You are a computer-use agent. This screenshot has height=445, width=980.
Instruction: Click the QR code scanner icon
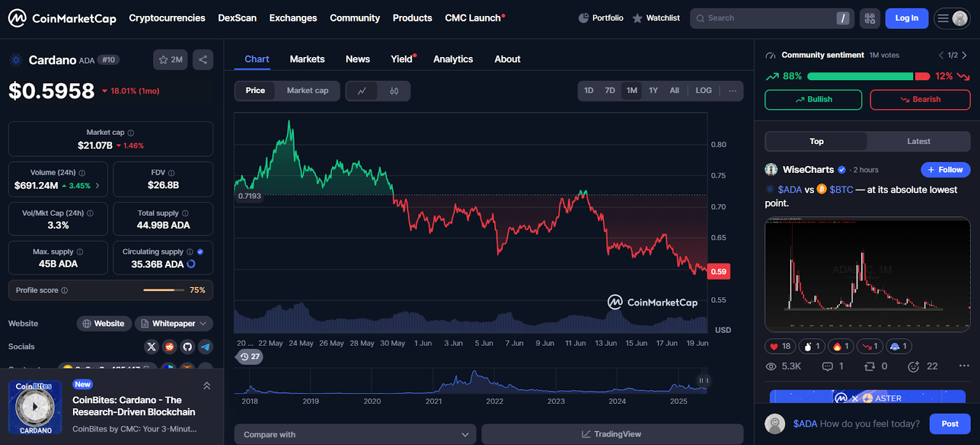click(x=870, y=18)
